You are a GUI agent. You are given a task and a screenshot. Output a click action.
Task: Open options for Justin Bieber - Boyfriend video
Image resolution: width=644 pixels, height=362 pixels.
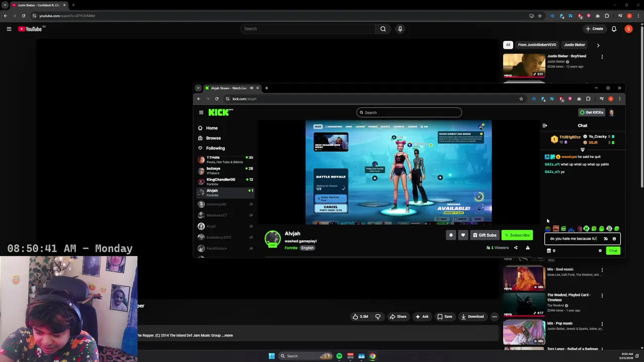tap(602, 57)
